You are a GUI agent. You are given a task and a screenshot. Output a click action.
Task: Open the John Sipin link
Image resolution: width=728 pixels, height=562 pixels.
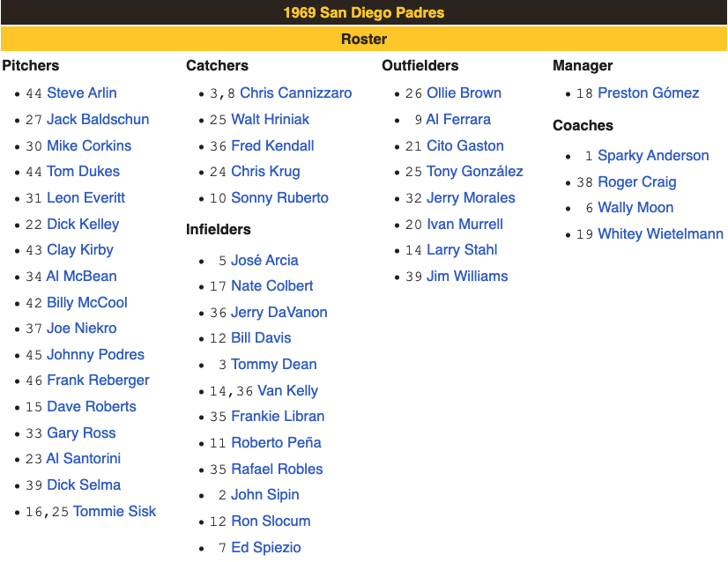[x=265, y=495]
